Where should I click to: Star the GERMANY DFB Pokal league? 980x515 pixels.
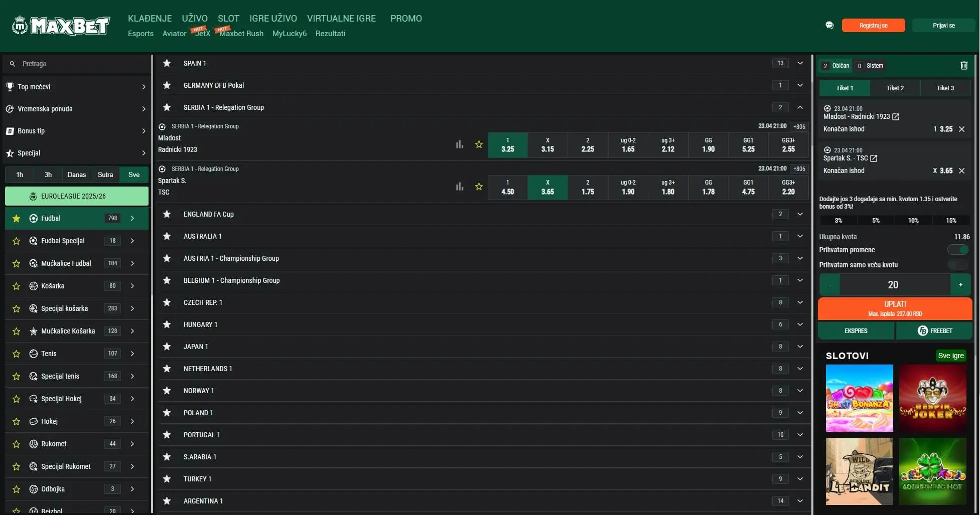(x=167, y=85)
